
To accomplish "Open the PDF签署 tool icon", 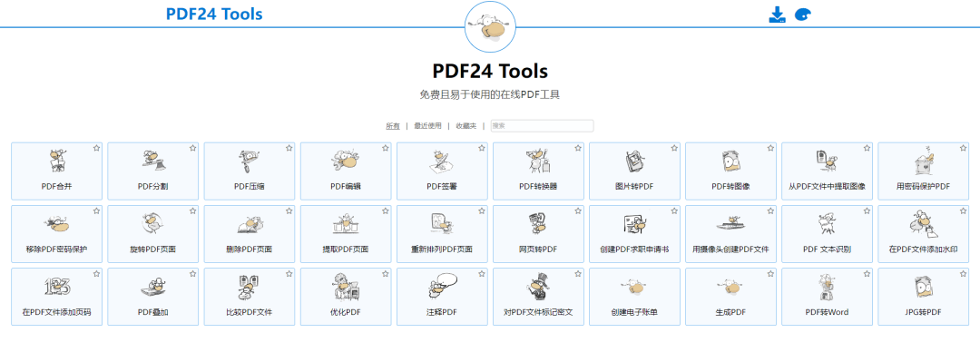I will coord(442,161).
